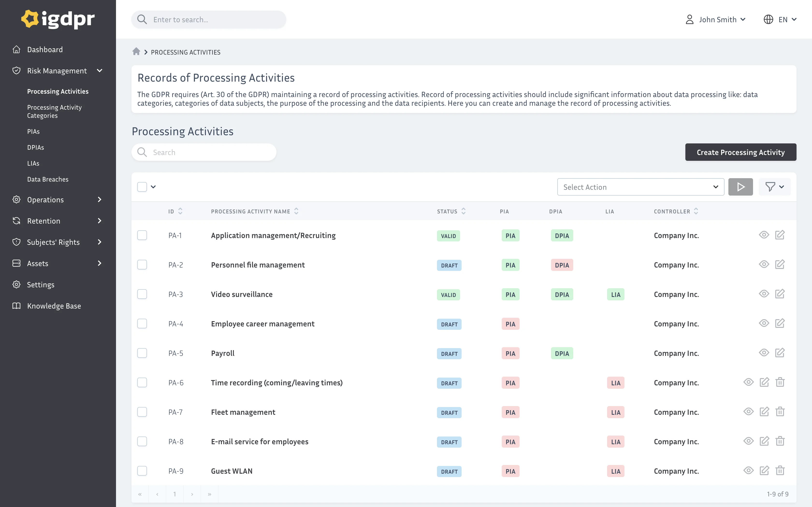Edit the E-mail service for employees record

click(764, 441)
